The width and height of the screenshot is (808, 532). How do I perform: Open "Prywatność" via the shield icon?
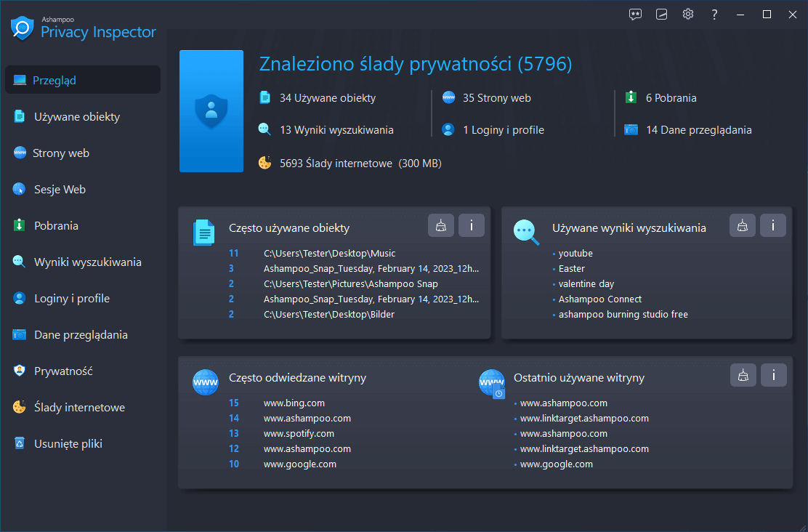tap(19, 371)
